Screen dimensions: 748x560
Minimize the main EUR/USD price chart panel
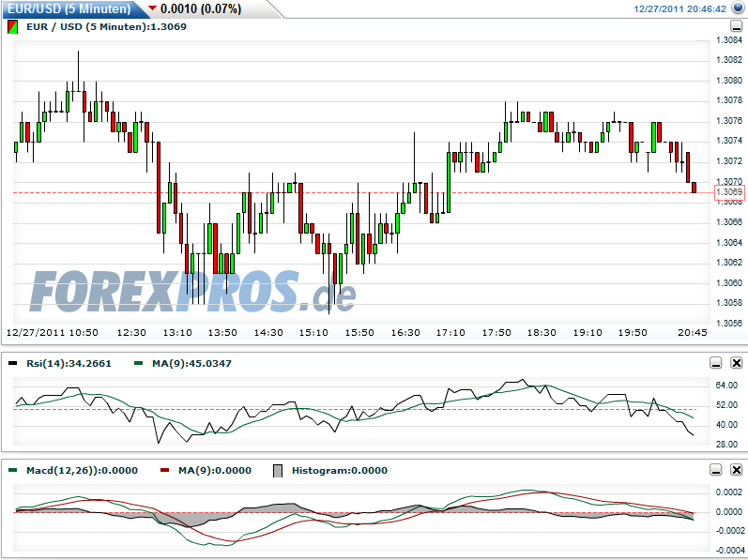(736, 26)
